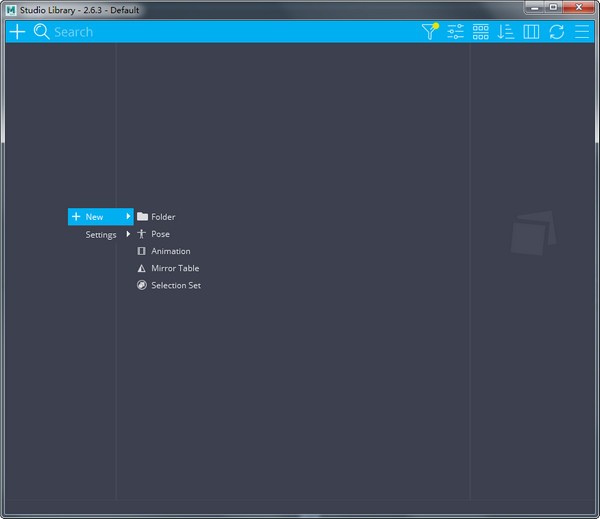Viewport: 600px width, 519px height.
Task: Choose Folder from the New submenu
Action: click(163, 217)
